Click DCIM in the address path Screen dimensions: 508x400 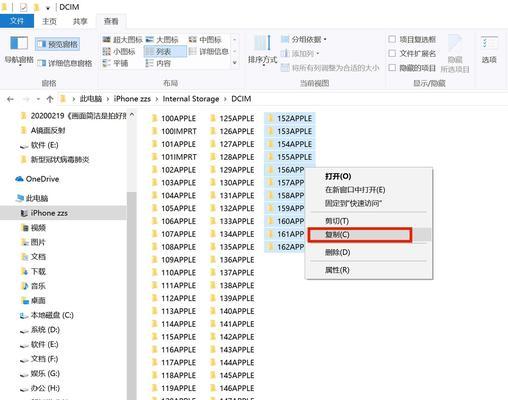pyautogui.click(x=241, y=99)
